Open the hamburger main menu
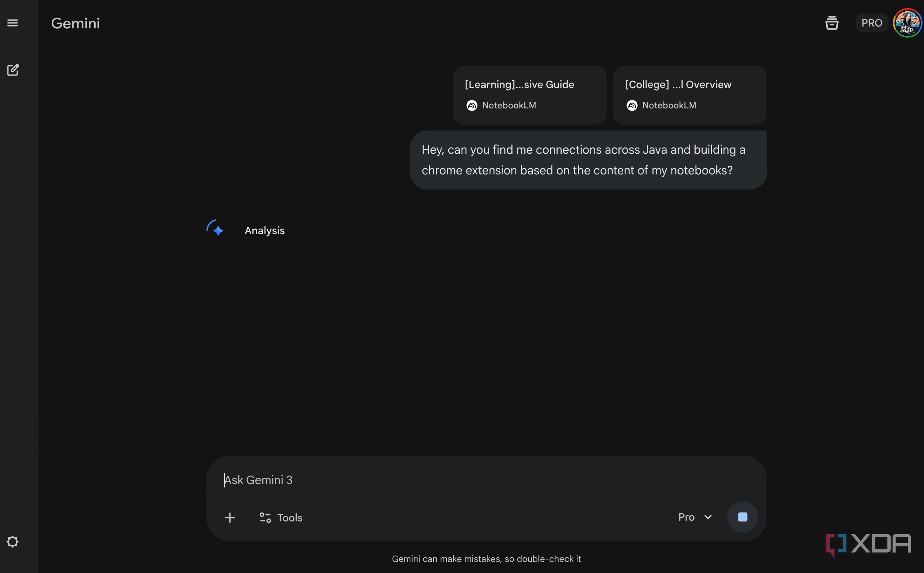 13,23
